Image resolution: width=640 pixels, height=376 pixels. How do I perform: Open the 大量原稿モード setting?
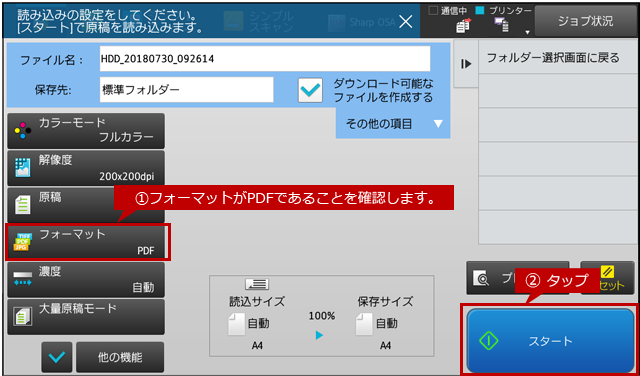pyautogui.click(x=86, y=317)
